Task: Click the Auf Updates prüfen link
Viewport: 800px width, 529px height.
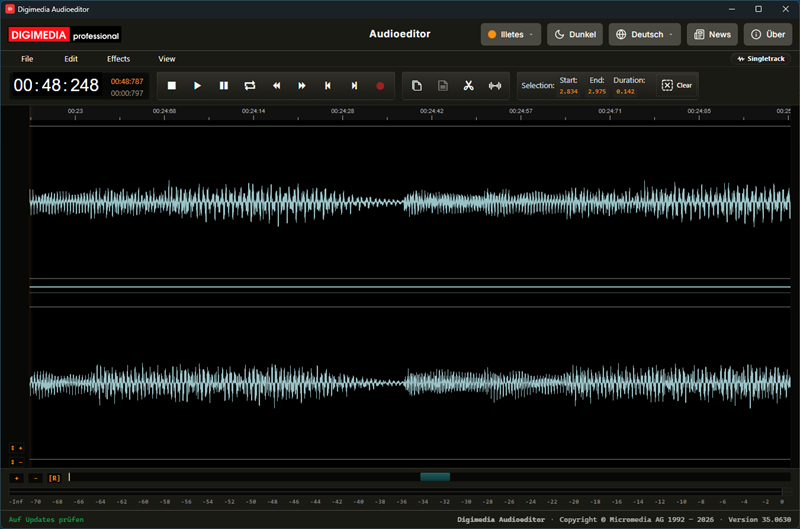Action: click(x=46, y=519)
